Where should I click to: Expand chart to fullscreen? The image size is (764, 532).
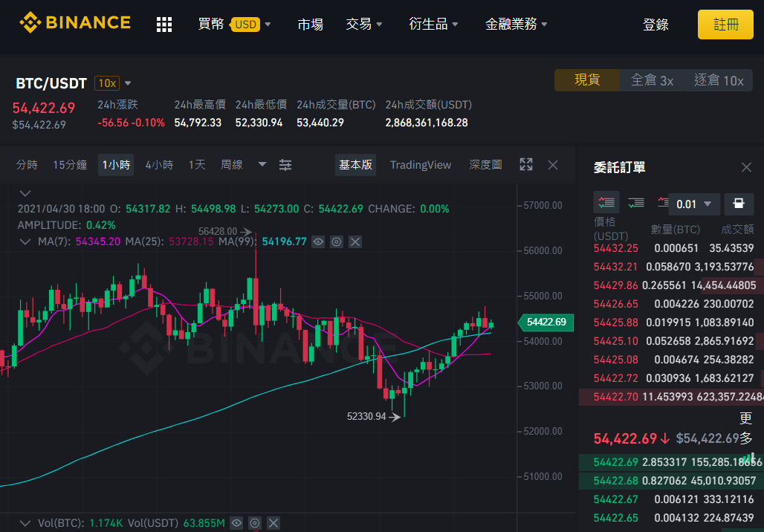[x=526, y=165]
